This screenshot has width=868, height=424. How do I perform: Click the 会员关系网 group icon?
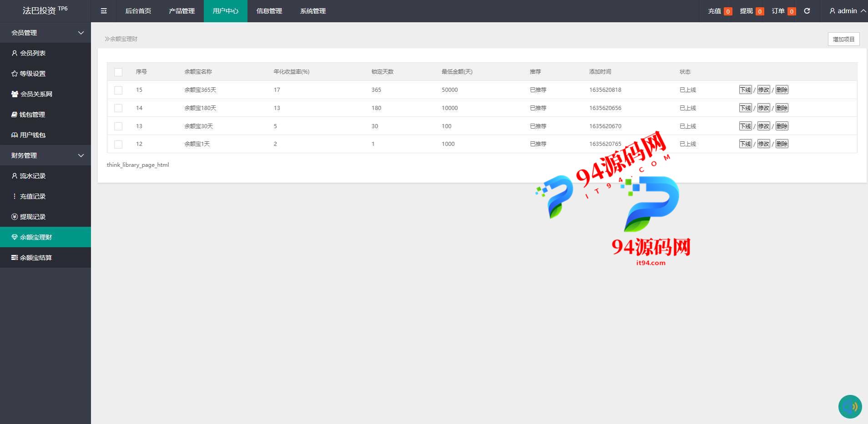tap(15, 94)
